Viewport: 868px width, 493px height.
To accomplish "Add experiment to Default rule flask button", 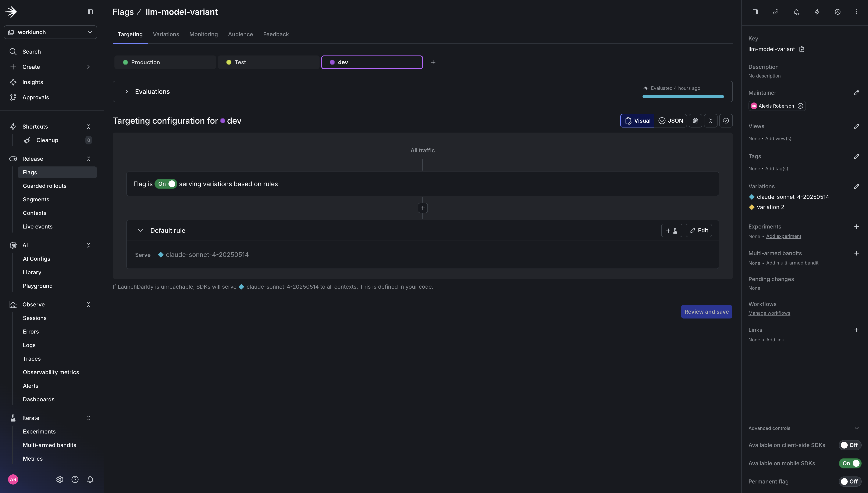I will 671,231.
